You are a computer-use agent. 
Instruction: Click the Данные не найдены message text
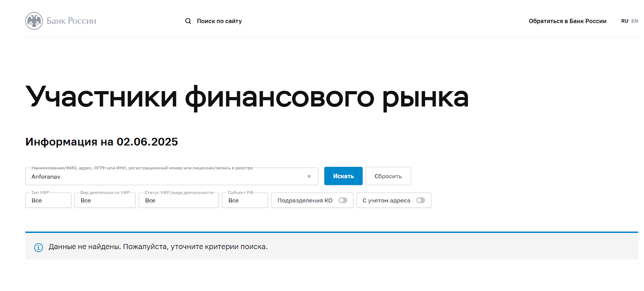click(158, 247)
